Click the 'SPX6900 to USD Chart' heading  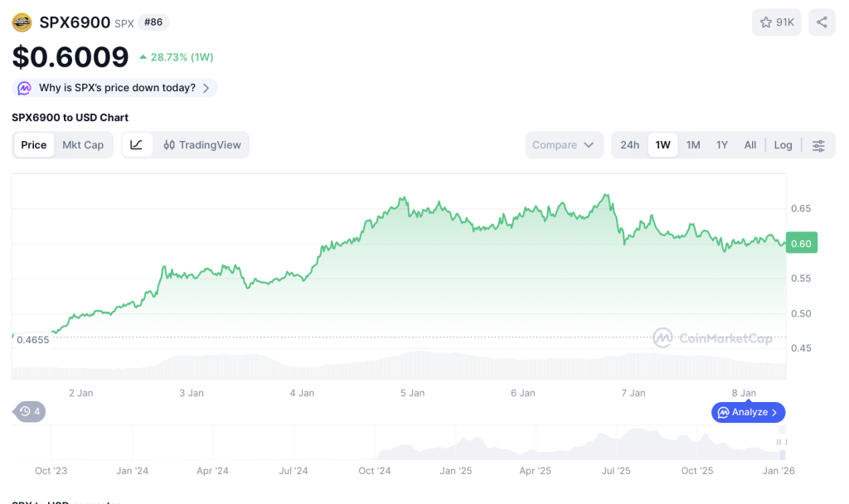coord(70,118)
